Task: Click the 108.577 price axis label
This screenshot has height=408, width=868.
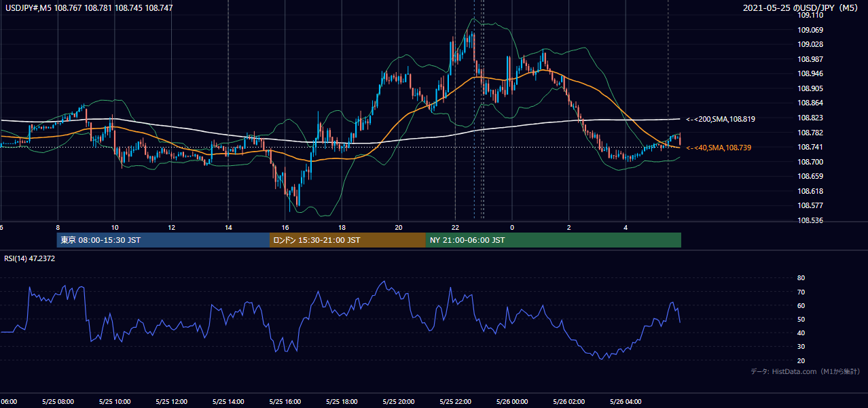Action: tap(811, 206)
